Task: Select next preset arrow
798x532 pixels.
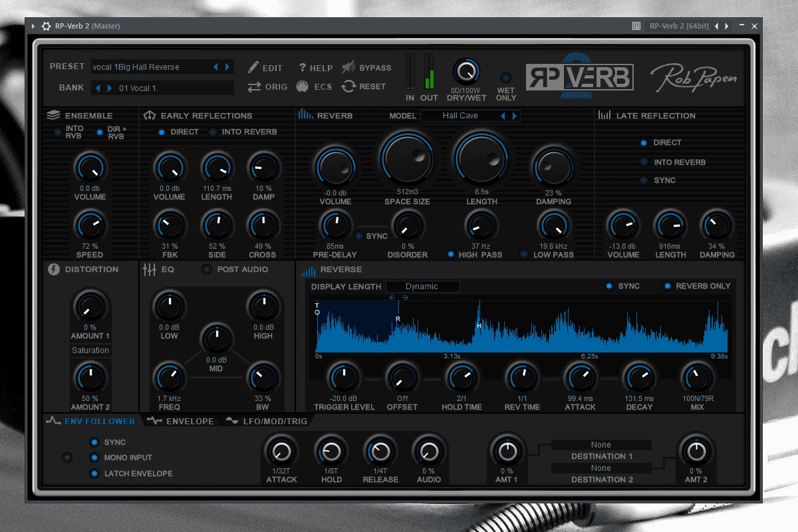Action: pos(227,67)
